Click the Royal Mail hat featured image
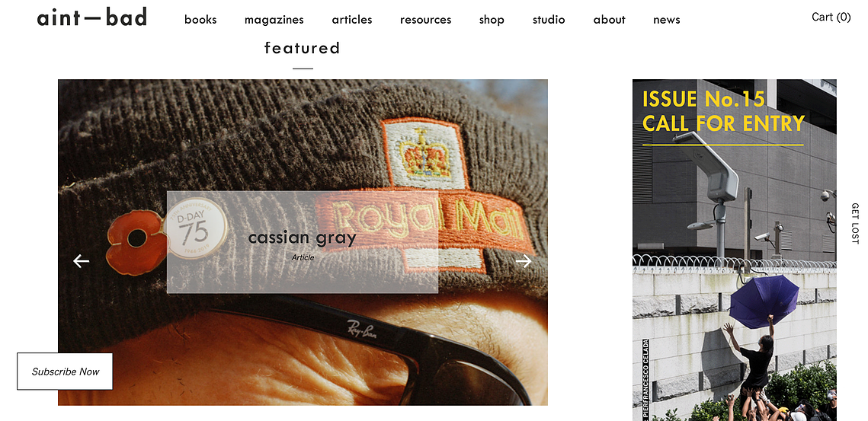This screenshot has width=868, height=421. click(x=303, y=242)
